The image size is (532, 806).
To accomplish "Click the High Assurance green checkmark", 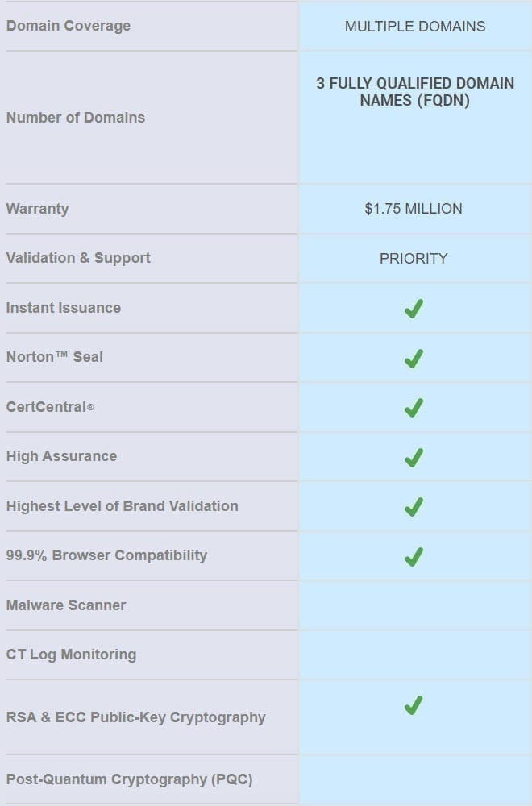I will tap(414, 458).
